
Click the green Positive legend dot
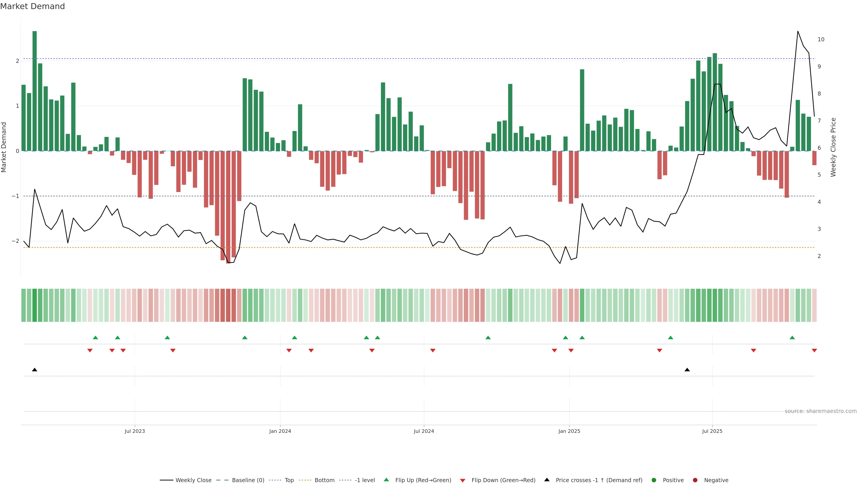point(654,480)
